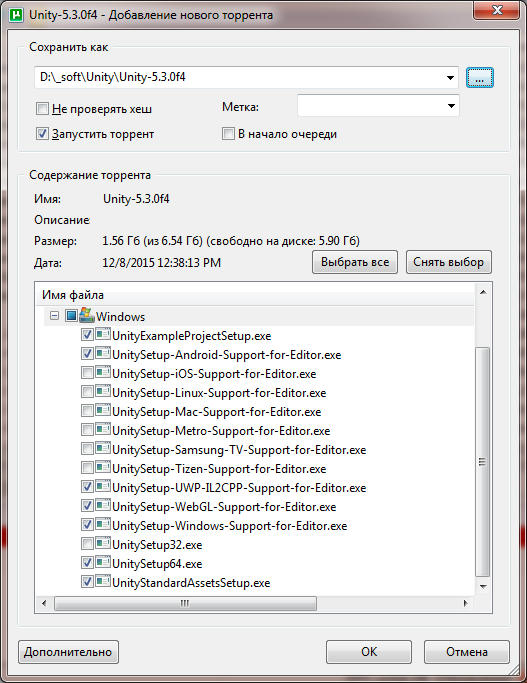Click the horizontal scrollbar thumb of file list
The image size is (527, 683).
[185, 603]
